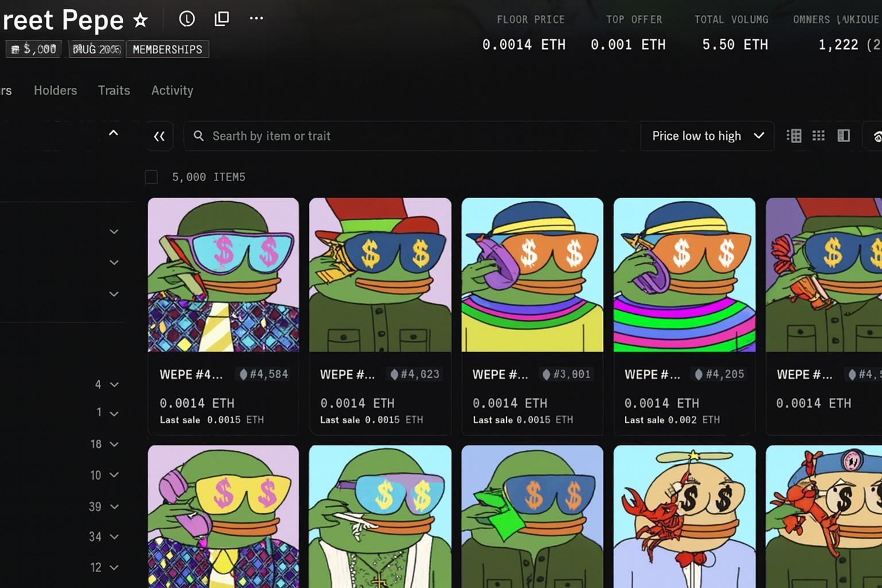
Task: Expand the sidebar filter showing count 18
Action: pos(114,444)
